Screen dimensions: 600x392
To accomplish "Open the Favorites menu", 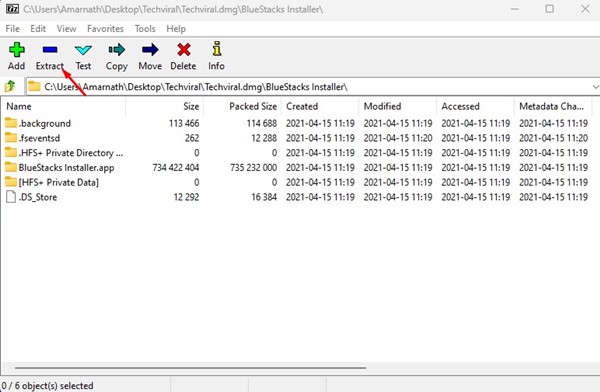I will click(105, 29).
